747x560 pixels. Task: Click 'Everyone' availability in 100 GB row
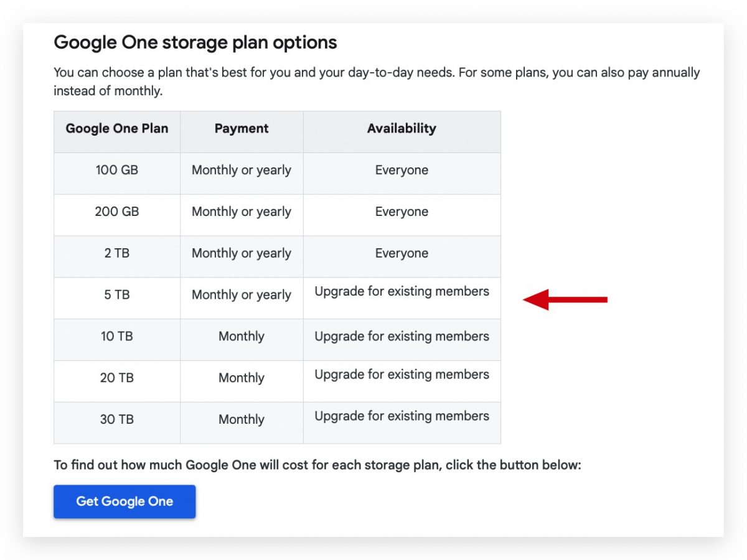pyautogui.click(x=402, y=170)
